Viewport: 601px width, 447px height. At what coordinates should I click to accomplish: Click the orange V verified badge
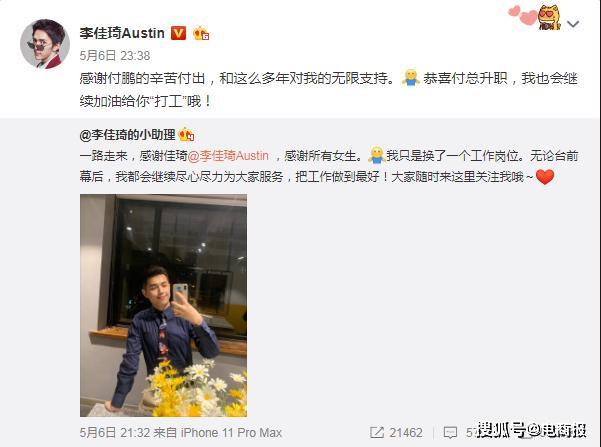[178, 33]
